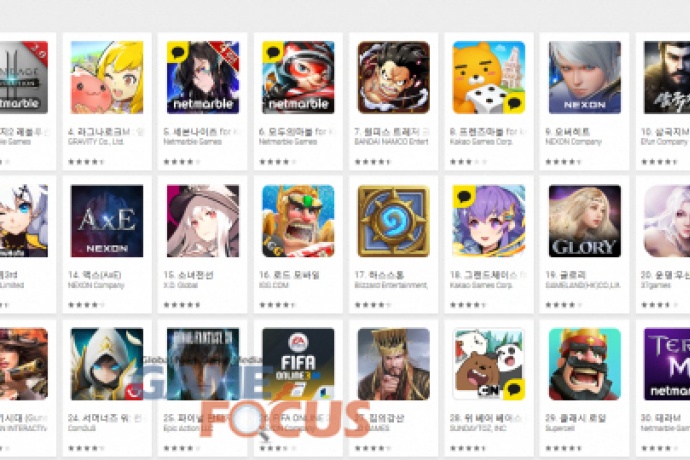Screen dimensions: 690x460
Task: Open Blizzard Entertainment developer link
Action: coord(391,285)
